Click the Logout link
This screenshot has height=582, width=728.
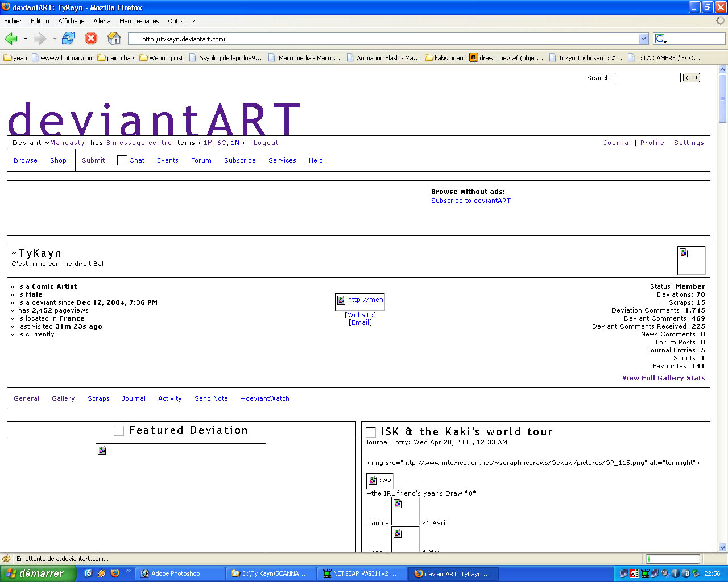[266, 143]
